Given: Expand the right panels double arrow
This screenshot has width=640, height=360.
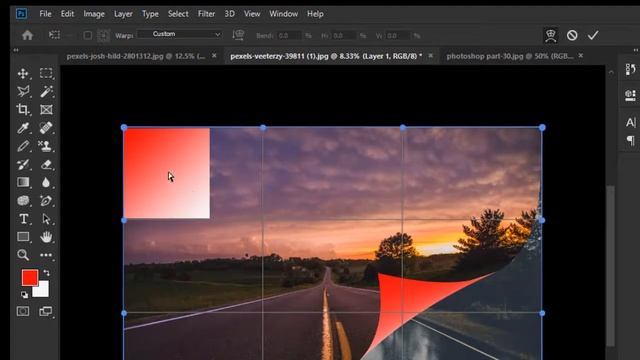Looking at the screenshot, I should click(x=636, y=50).
